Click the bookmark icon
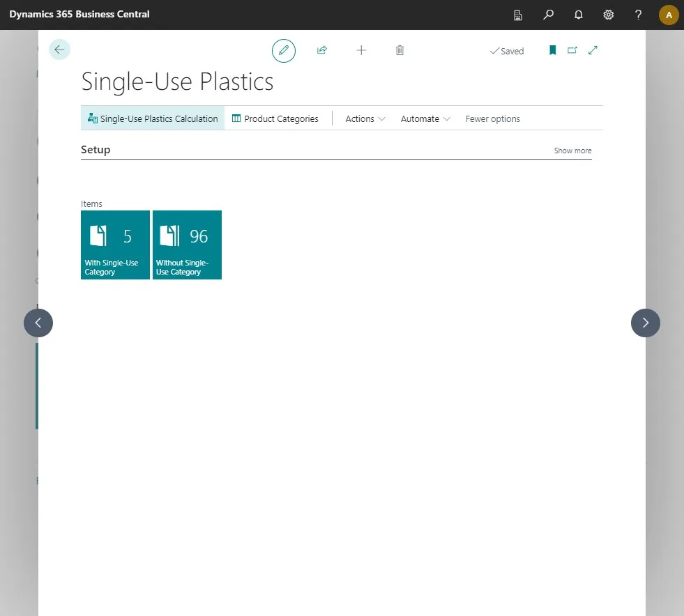Screen dimensions: 684x616 pyautogui.click(x=552, y=50)
